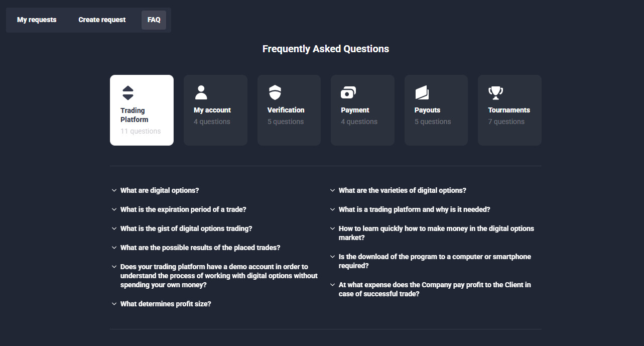Click the Verification shield icon
Screen dimensions: 644x346
coord(275,92)
